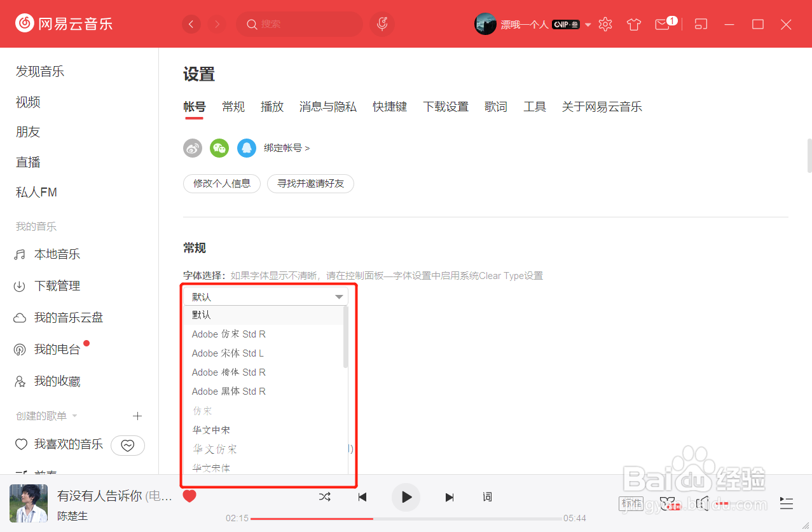Viewport: 812px width, 532px height.
Task: Skip to next track
Action: [450, 497]
